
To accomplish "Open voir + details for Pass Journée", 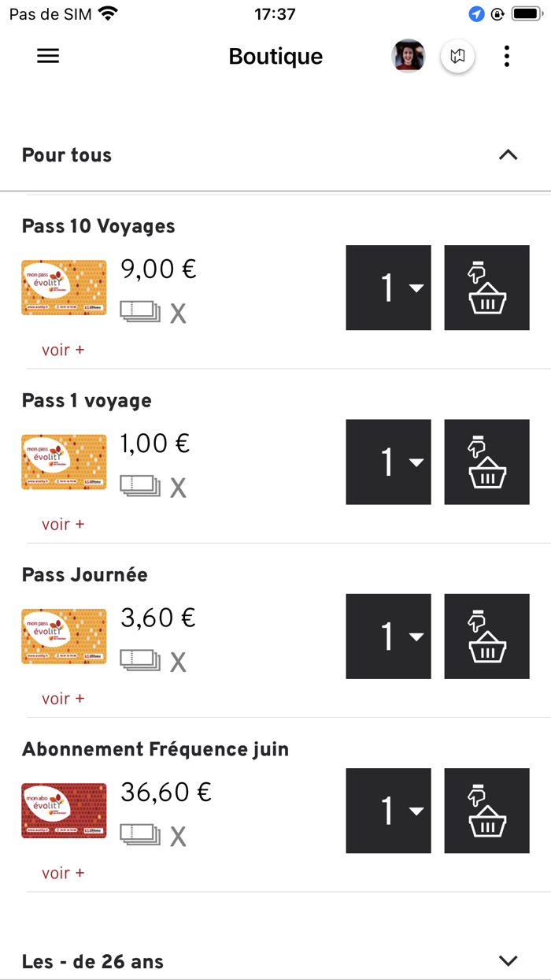I will click(x=63, y=698).
